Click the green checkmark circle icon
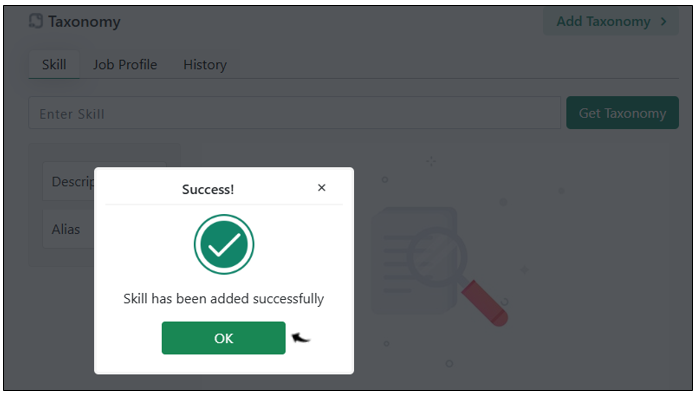The height and width of the screenshot is (395, 695). [224, 244]
